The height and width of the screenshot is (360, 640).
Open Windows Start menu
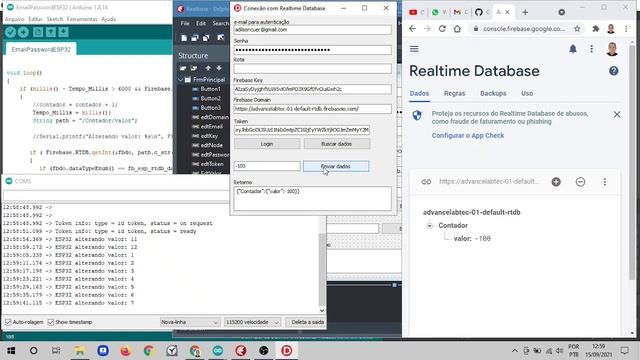pyautogui.click(x=11, y=351)
